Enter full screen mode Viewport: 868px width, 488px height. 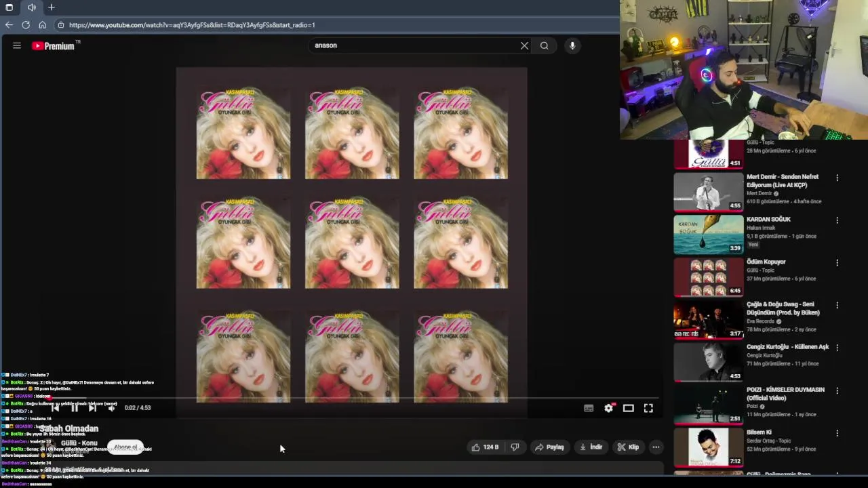click(648, 408)
